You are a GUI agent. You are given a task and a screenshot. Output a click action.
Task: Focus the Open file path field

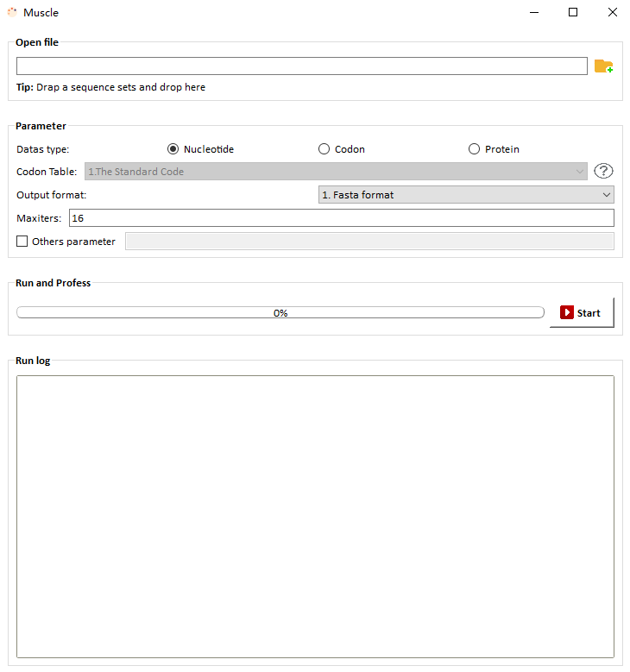click(x=302, y=66)
